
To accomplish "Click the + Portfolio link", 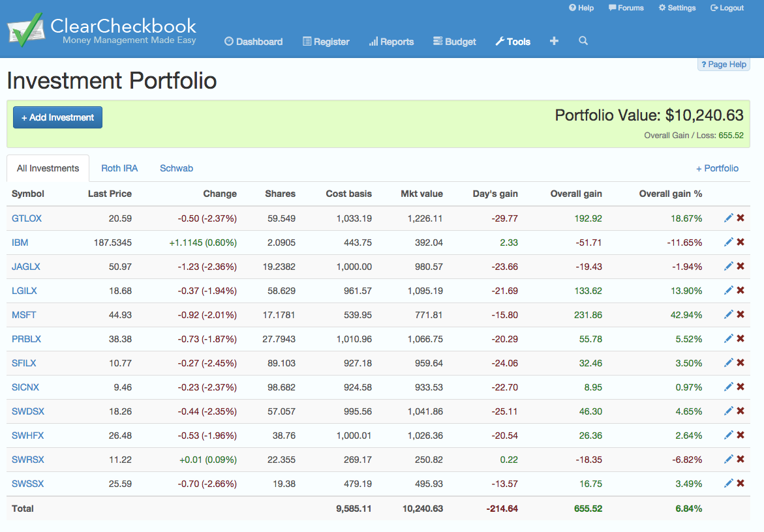I will point(717,168).
